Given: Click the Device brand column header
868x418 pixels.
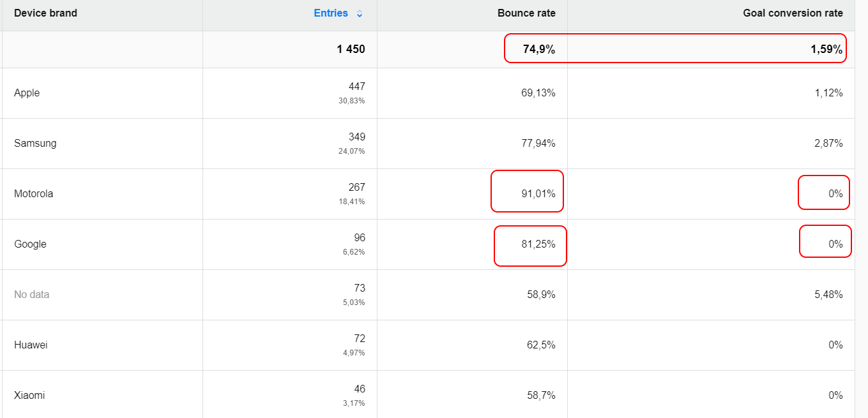Looking at the screenshot, I should pyautogui.click(x=45, y=13).
